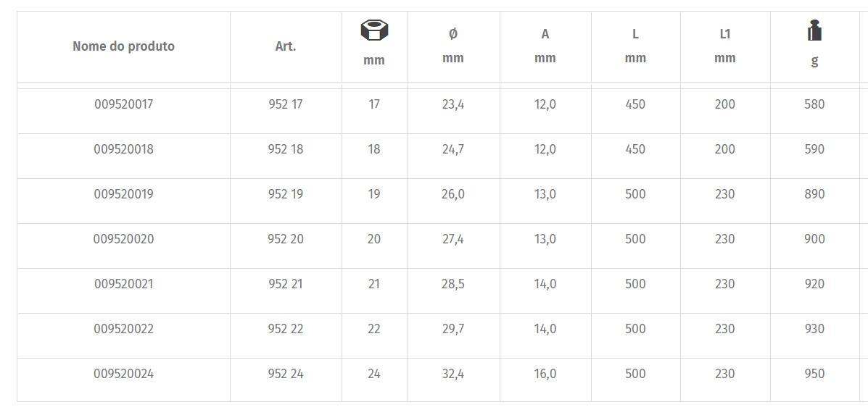This screenshot has height=410, width=868.
Task: Select article number 952 20
Action: pos(286,238)
